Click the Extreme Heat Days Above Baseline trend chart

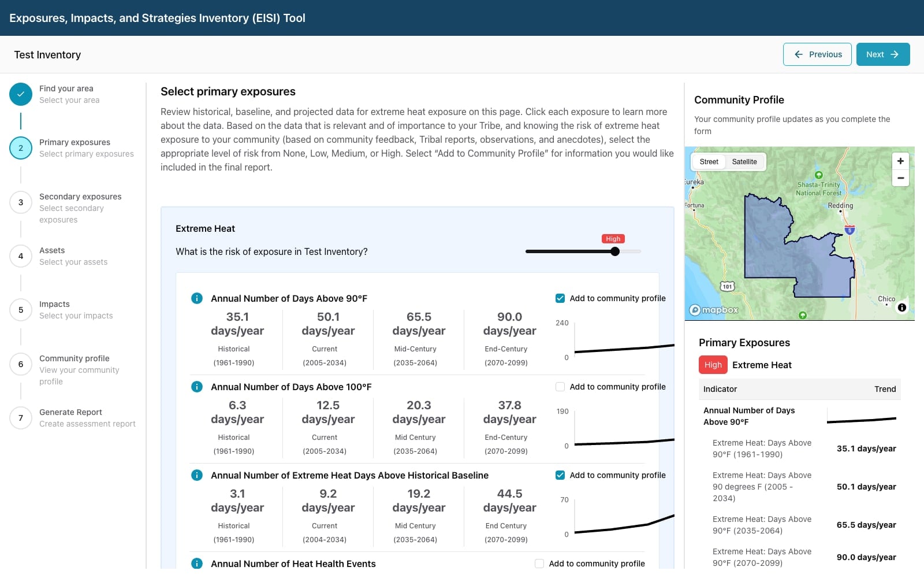pos(624,518)
